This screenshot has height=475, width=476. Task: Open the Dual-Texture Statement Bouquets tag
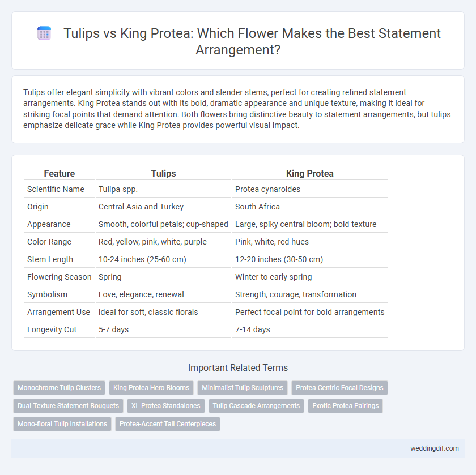[x=69, y=406]
